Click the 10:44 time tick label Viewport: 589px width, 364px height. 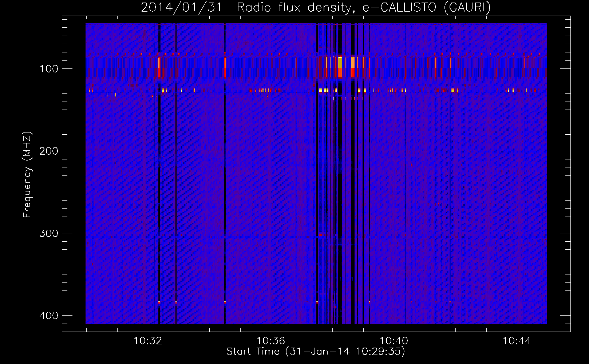[x=517, y=341]
